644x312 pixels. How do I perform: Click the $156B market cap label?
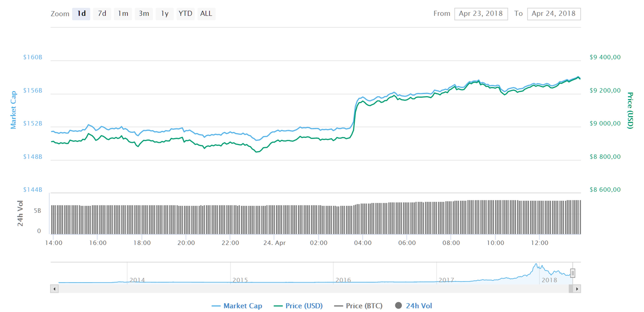pyautogui.click(x=33, y=90)
